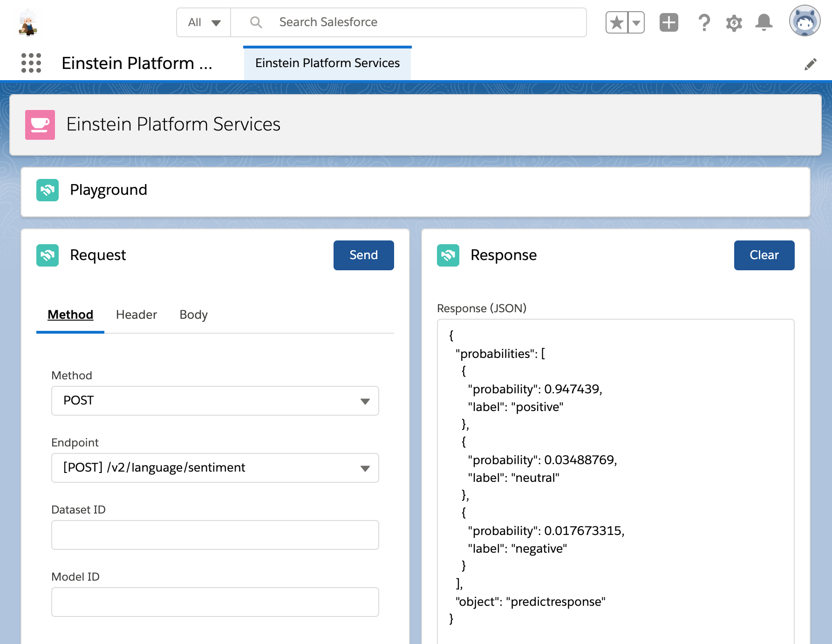Send the request
832x644 pixels.
(x=364, y=255)
